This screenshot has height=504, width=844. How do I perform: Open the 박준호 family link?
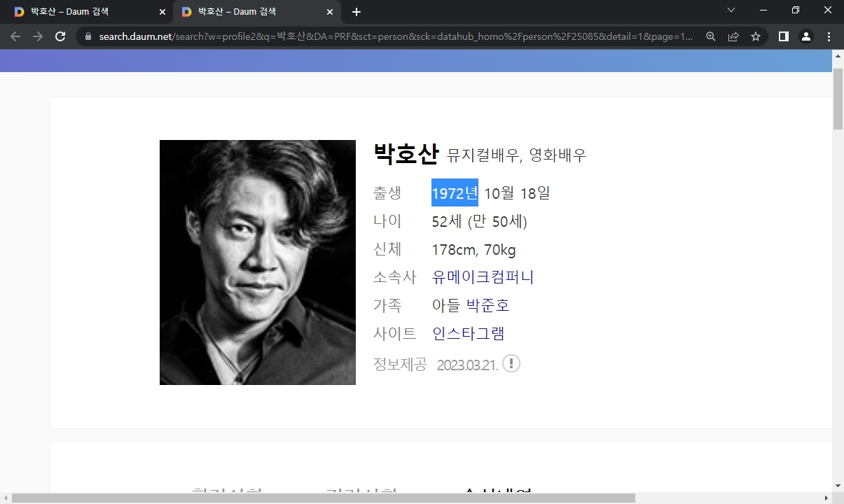pos(488,306)
